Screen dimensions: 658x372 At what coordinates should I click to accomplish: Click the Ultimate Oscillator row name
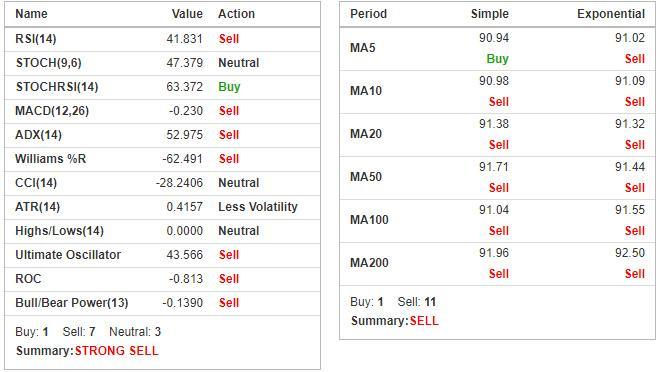click(x=68, y=255)
